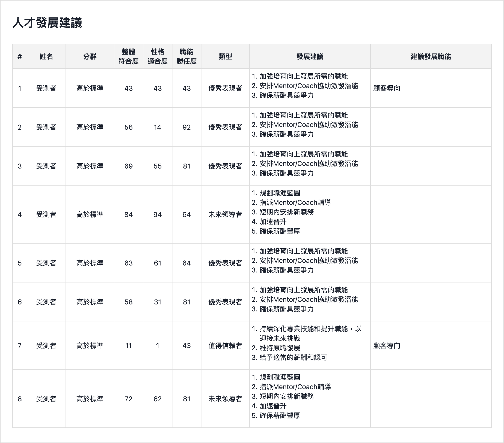
Task: Click row number 3
Action: point(20,166)
